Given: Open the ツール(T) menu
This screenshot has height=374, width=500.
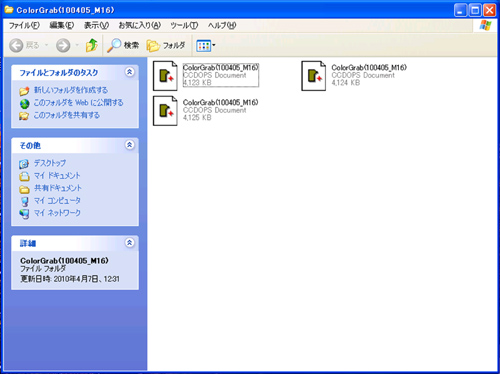Looking at the screenshot, I should [184, 25].
